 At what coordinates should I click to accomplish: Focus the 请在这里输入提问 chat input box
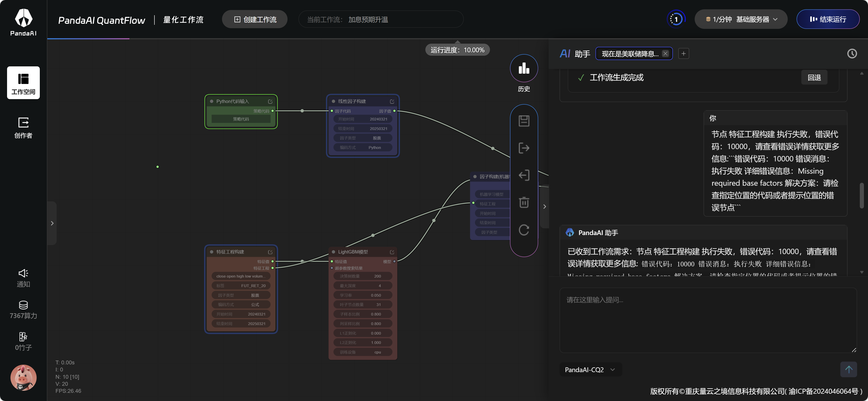pos(708,320)
